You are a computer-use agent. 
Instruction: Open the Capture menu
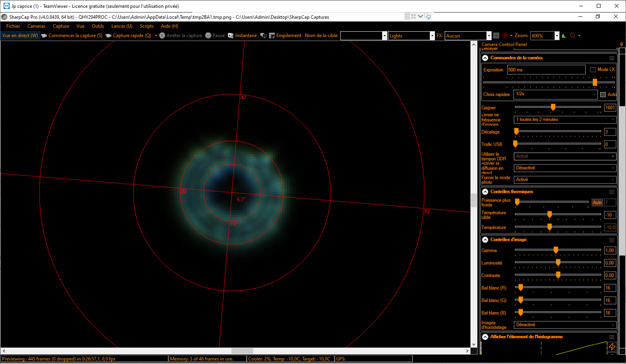(x=61, y=26)
